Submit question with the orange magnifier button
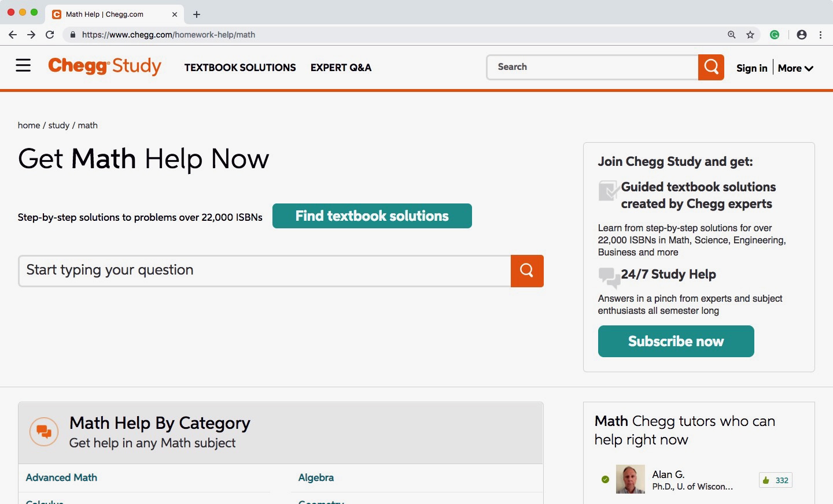This screenshot has height=504, width=833. coord(527,270)
